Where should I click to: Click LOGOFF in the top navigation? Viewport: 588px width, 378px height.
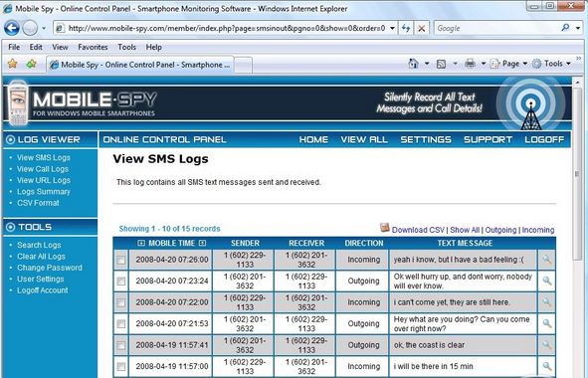[544, 139]
